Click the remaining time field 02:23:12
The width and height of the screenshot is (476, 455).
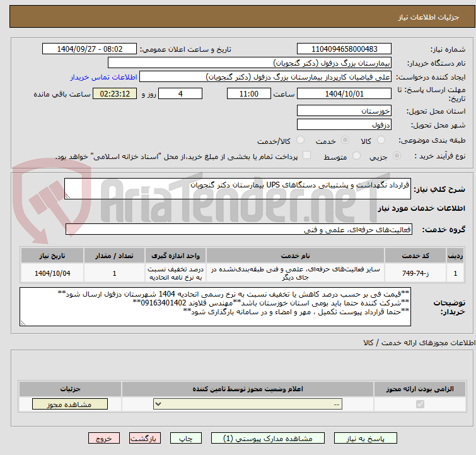click(115, 93)
